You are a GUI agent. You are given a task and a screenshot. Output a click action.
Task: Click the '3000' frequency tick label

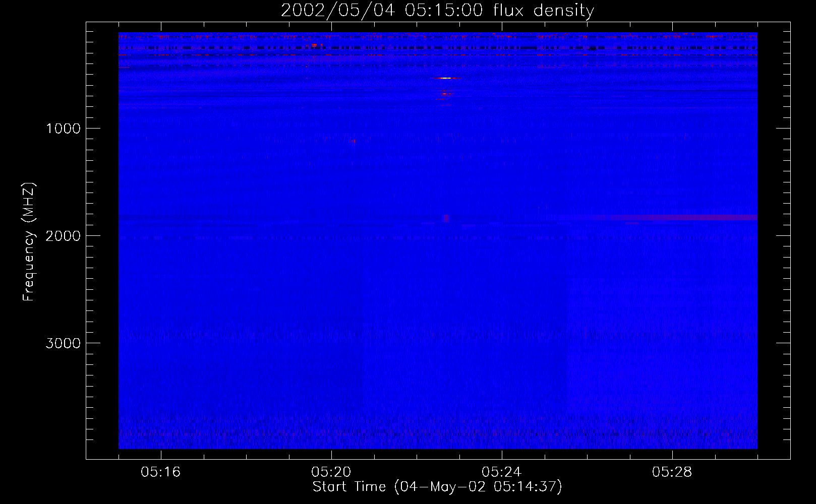tap(63, 343)
